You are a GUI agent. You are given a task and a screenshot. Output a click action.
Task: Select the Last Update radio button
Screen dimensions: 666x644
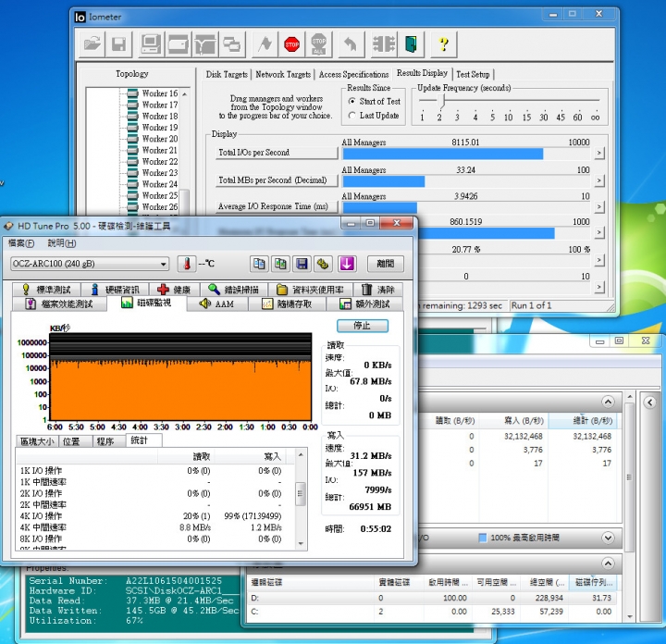point(352,116)
